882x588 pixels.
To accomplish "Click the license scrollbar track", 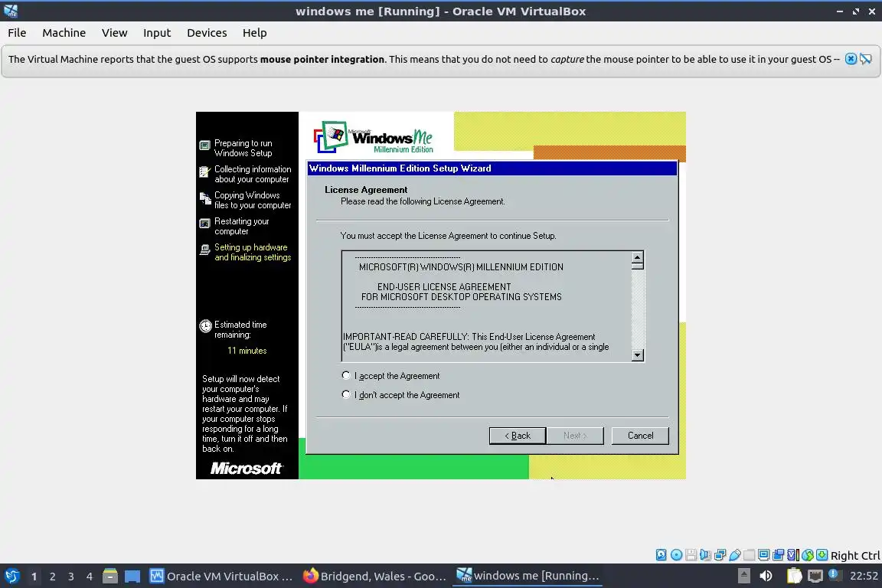I will click(x=637, y=309).
